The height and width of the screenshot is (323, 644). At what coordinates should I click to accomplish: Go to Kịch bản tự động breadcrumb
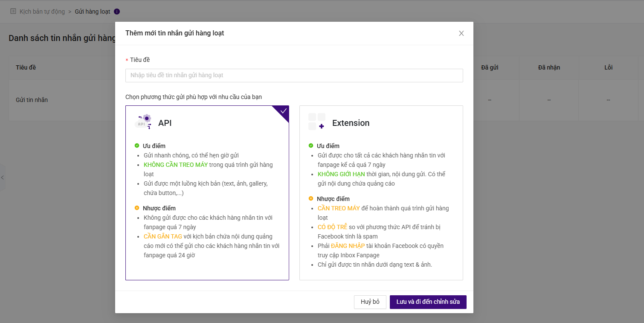click(42, 12)
